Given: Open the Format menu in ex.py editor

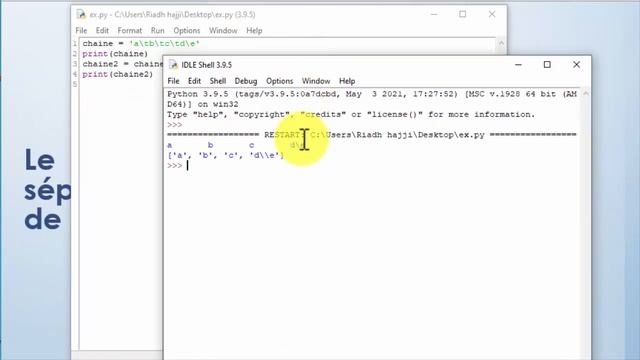Looking at the screenshot, I should (130, 31).
